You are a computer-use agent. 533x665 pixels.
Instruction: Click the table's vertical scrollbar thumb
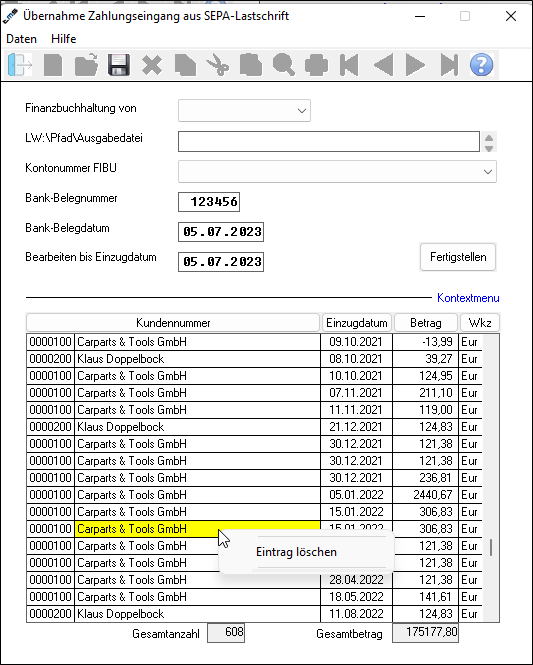491,547
